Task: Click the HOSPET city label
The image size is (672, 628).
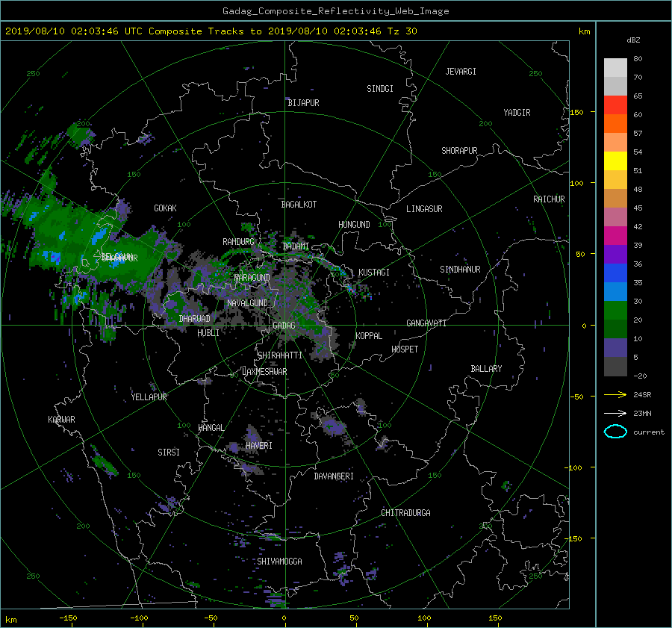Action: (405, 349)
